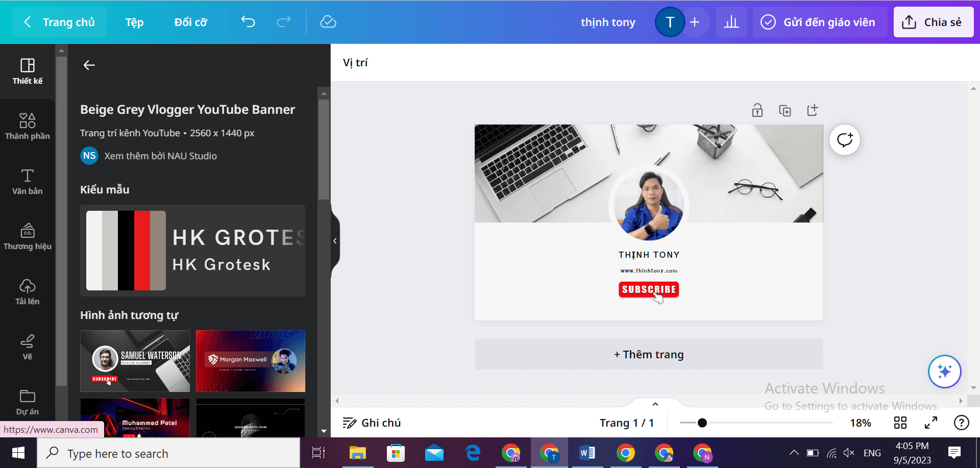This screenshot has height=468, width=980.
Task: Open the Thành phần panel
Action: tap(28, 126)
